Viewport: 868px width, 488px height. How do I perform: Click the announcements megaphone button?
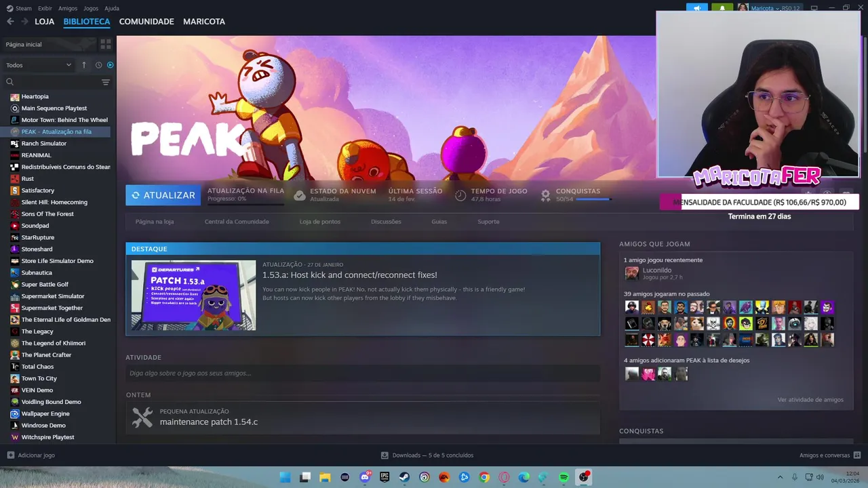point(696,8)
